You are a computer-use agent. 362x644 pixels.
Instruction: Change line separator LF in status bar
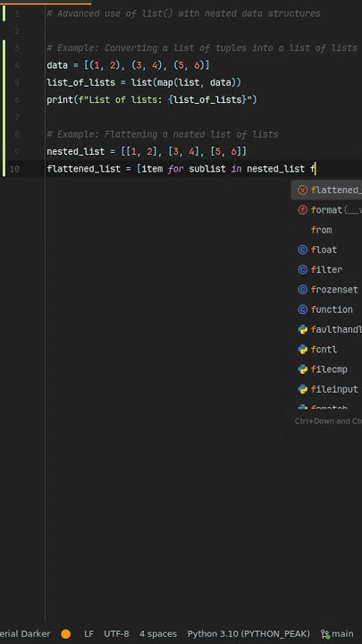tap(88, 634)
